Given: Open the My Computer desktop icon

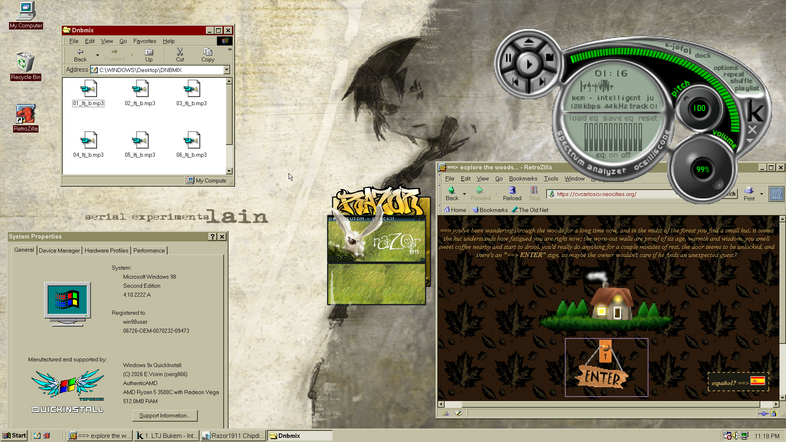Looking at the screenshot, I should click(26, 15).
